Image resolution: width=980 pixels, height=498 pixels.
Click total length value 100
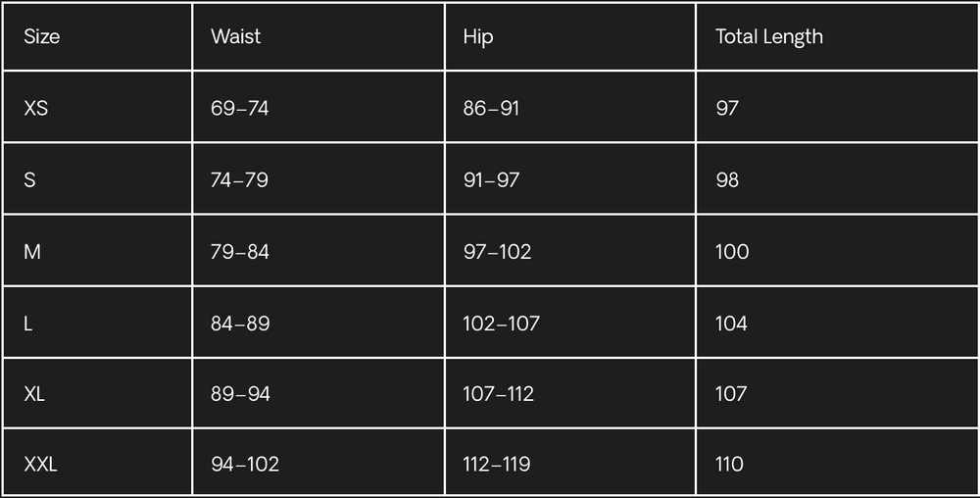(x=732, y=252)
